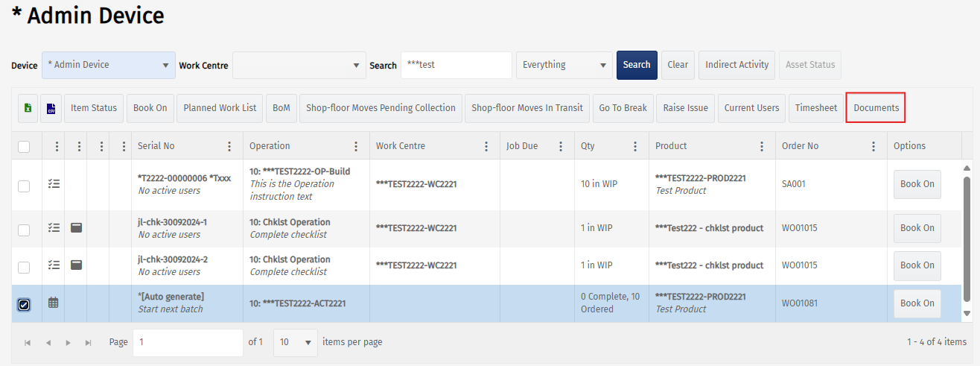Open the Planned Work List
Viewport: 980px width, 366px height.
(220, 108)
